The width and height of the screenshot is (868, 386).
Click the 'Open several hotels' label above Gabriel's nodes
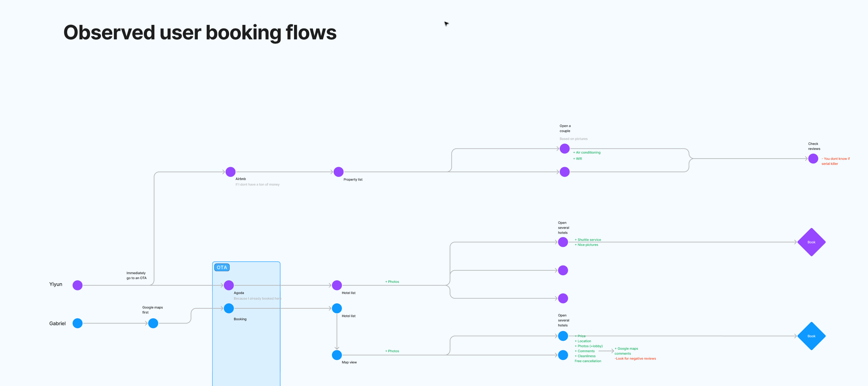click(562, 320)
